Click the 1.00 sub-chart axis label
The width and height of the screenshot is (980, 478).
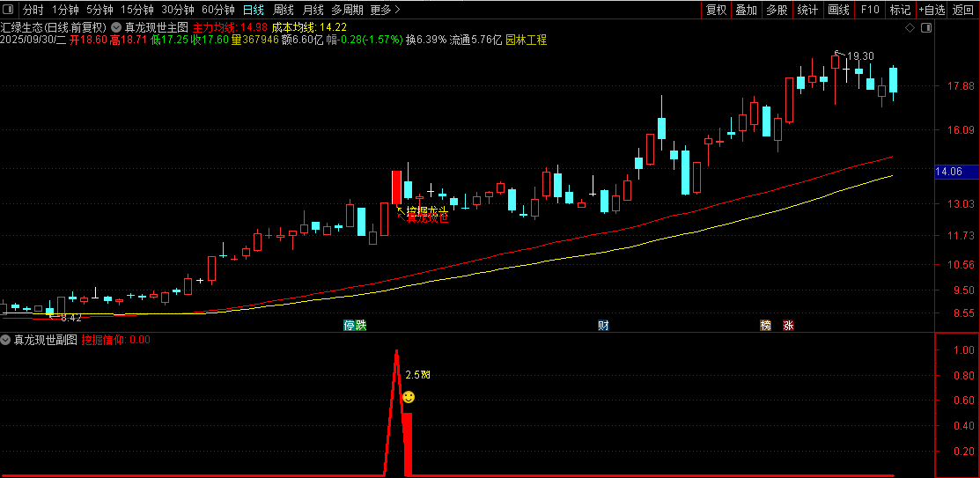965,350
